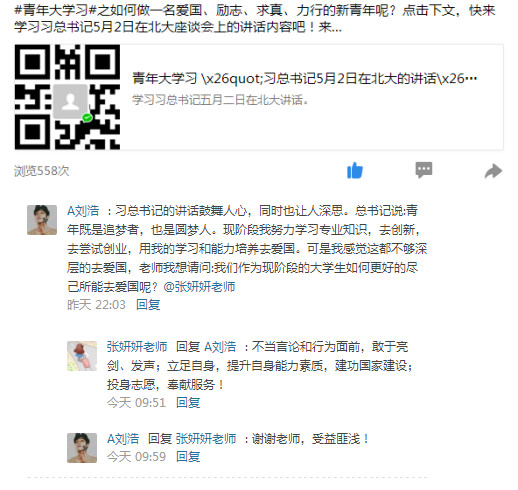This screenshot has height=490, width=518.
Task: Click 张妍妍老师 name in last reply
Action: click(x=206, y=439)
